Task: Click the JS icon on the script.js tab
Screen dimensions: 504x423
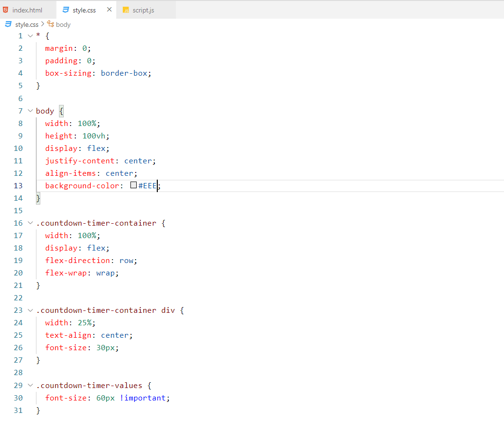Action: coord(126,10)
